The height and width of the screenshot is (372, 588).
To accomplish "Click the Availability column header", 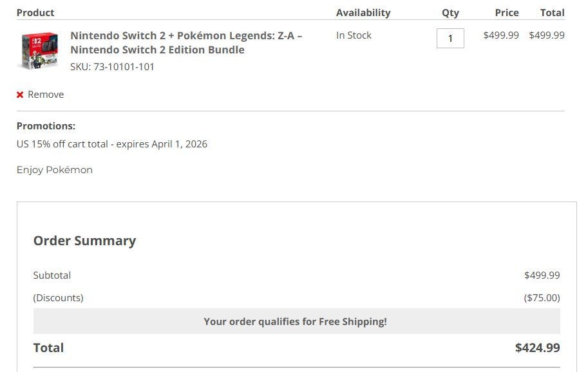I will 363,12.
